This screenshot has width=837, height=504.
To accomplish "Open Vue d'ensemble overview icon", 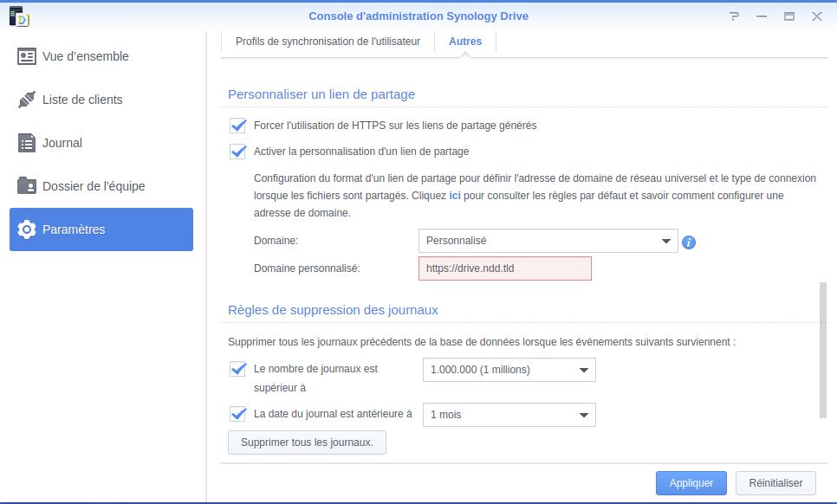I will tap(27, 56).
